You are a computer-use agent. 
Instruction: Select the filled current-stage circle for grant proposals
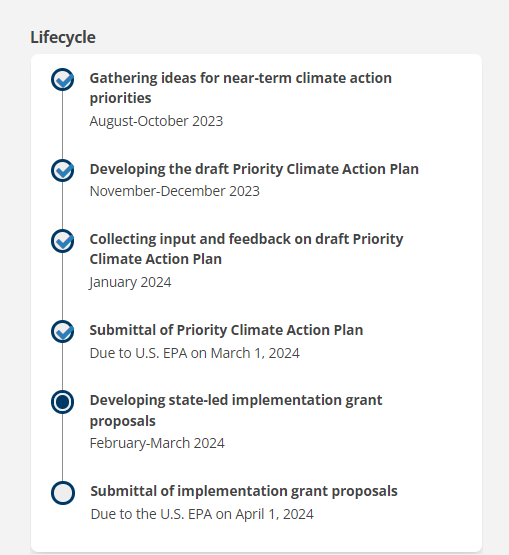[63, 402]
